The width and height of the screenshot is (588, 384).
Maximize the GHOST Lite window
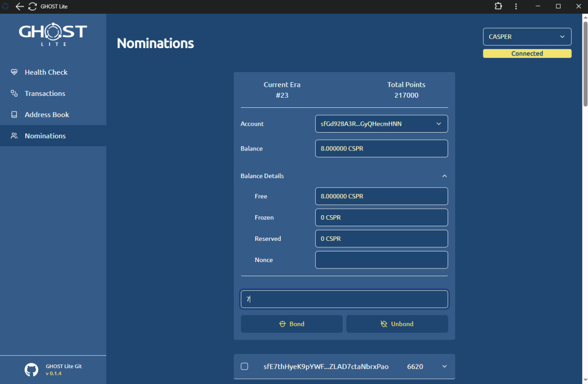tap(558, 6)
